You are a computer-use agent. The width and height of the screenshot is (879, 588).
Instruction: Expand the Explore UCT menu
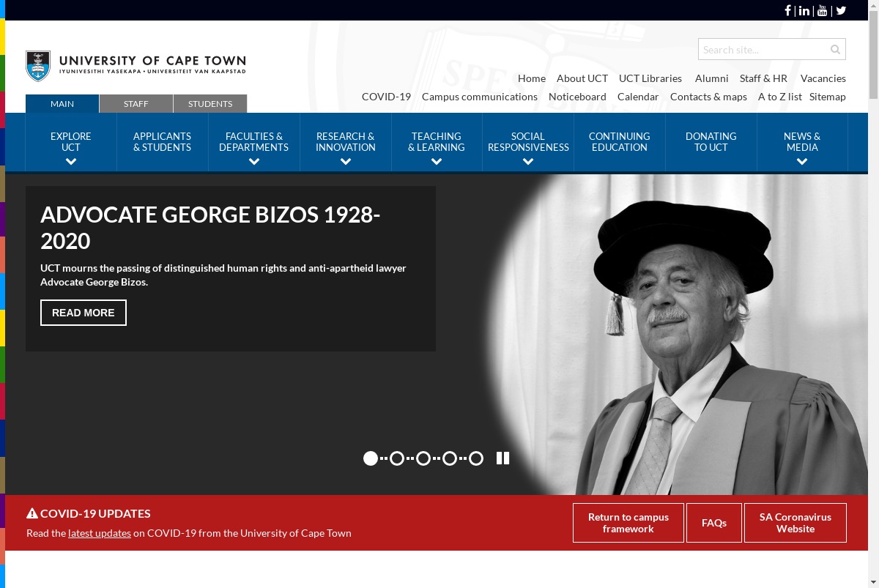(x=71, y=142)
